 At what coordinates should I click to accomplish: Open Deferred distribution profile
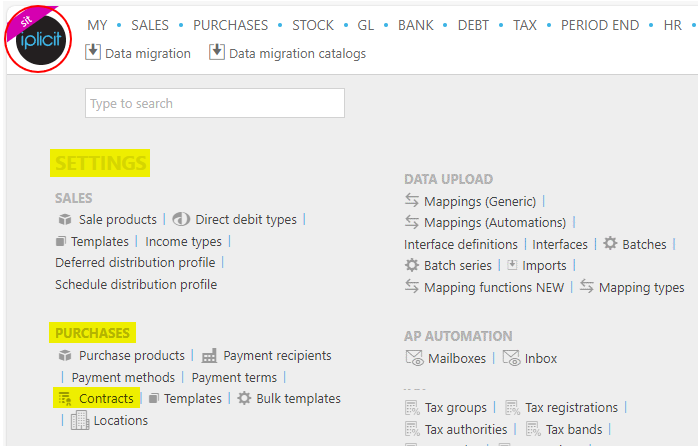tap(135, 263)
